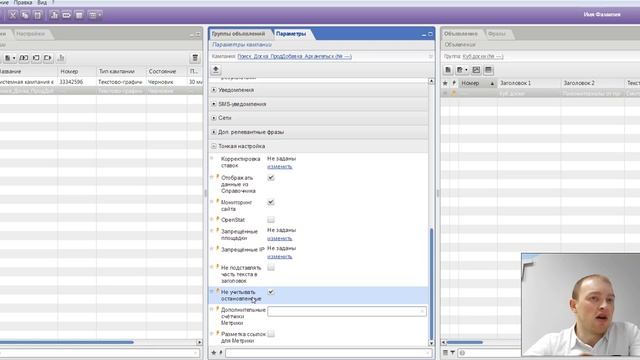Open the Дополнительные счётчики Метрики combo box
This screenshot has height=360, width=640.
(347, 311)
